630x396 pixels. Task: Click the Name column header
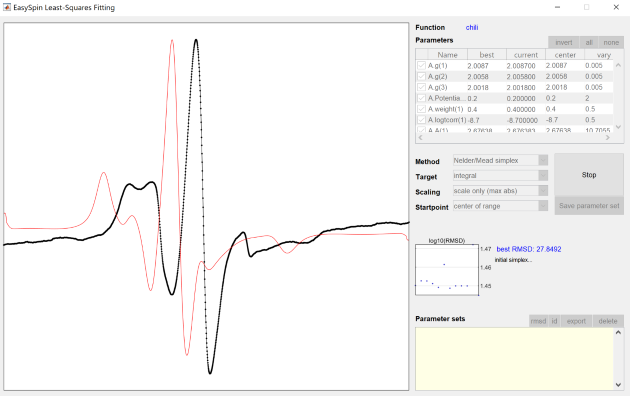448,55
